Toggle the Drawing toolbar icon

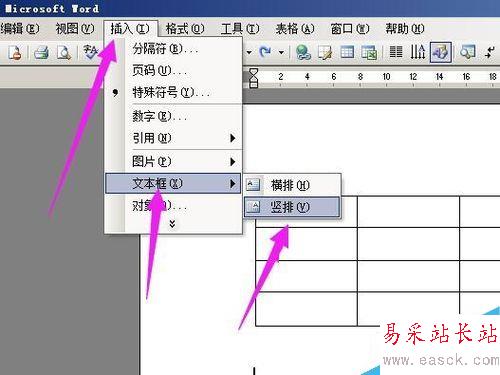tap(441, 52)
